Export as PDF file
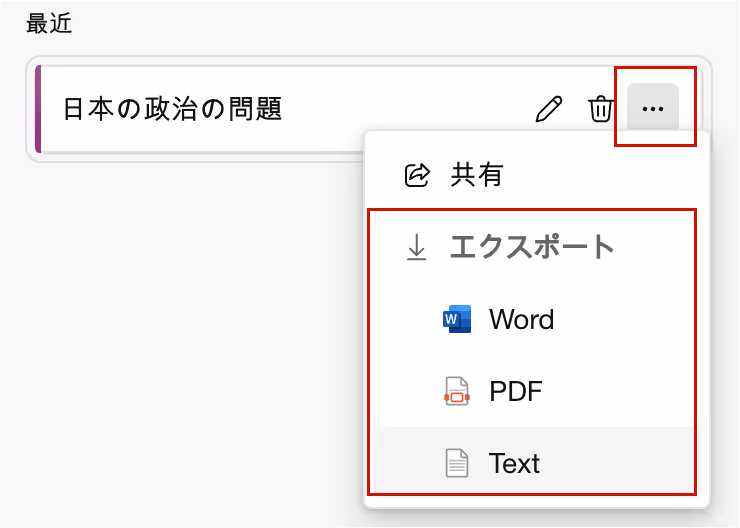The height and width of the screenshot is (528, 740). point(537,391)
